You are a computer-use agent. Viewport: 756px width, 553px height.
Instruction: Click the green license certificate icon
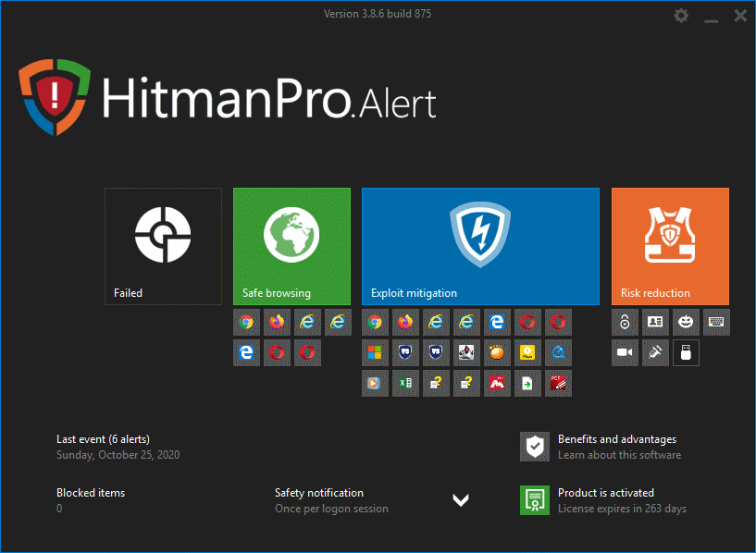coord(535,500)
